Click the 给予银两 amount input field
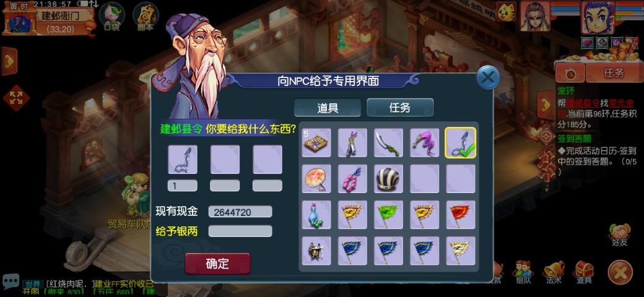 [x=240, y=231]
